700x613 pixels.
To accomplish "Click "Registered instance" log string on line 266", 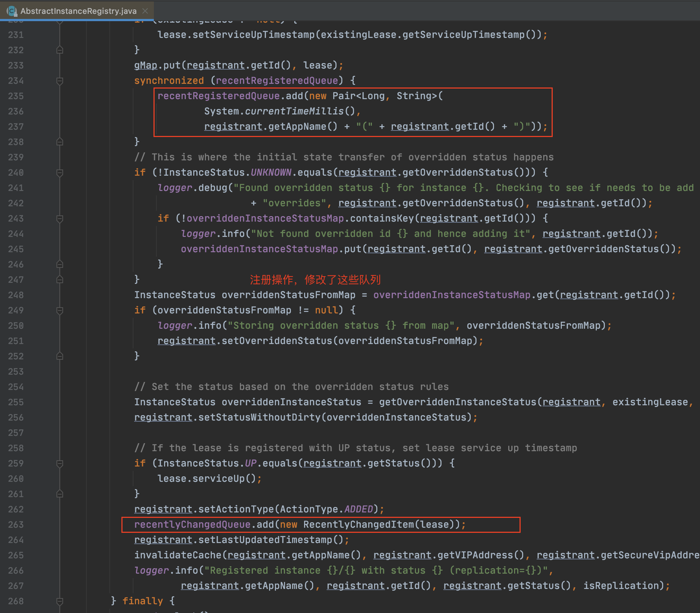I will pyautogui.click(x=376, y=570).
